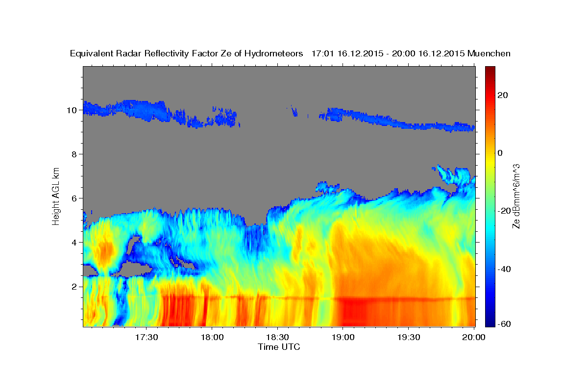Click the "Time UTC" x-axis label
The height and width of the screenshot is (392, 588).
pyautogui.click(x=279, y=347)
